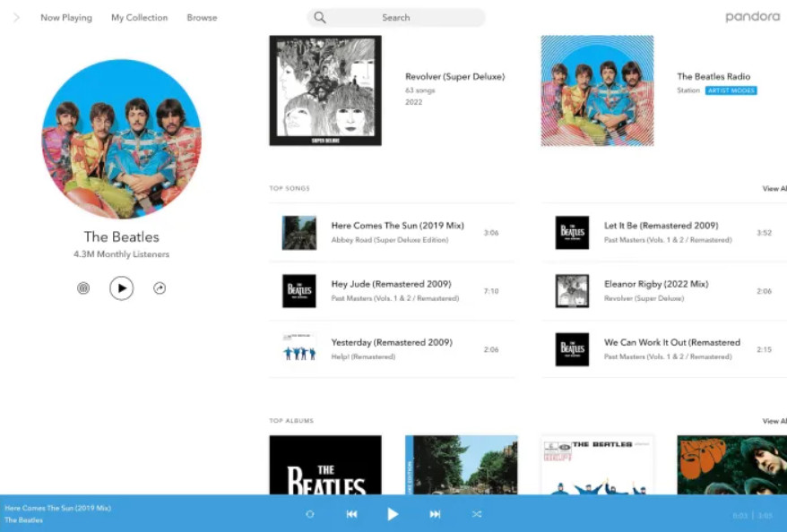
Task: Click the Hey Jude song artwork
Action: click(299, 291)
